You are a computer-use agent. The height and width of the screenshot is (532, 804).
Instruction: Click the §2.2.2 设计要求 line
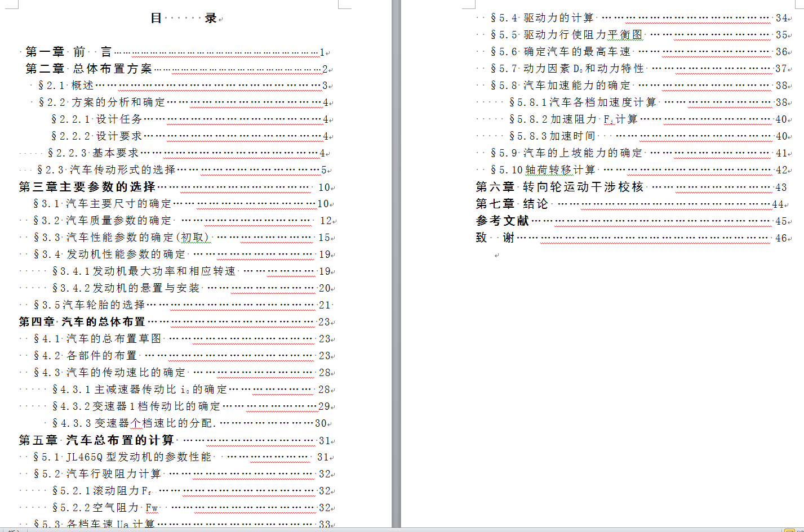pos(190,136)
